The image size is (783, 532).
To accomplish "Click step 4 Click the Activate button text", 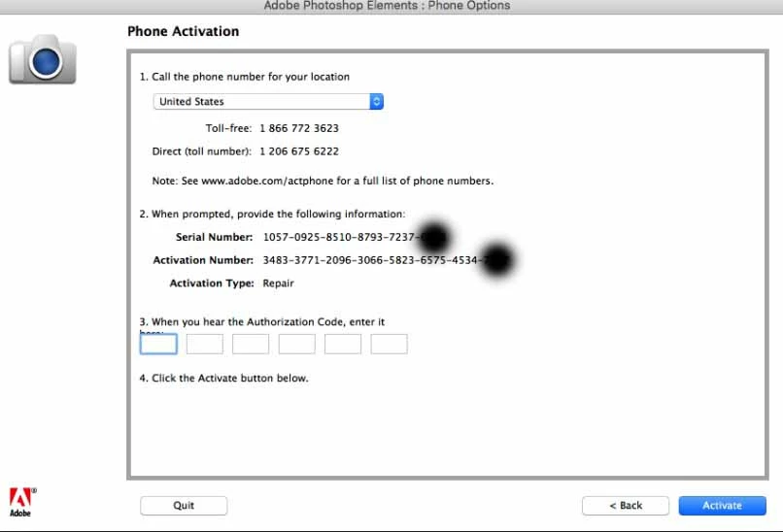I will (223, 379).
